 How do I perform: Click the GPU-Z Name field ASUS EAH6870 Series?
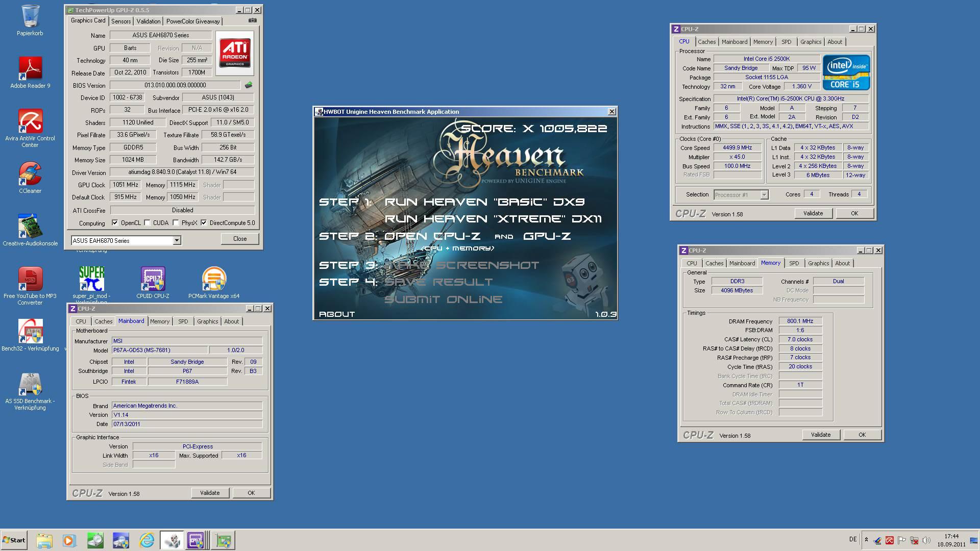[161, 35]
